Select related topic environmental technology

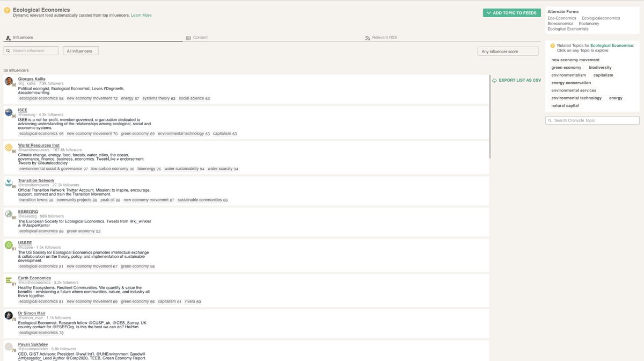pos(576,98)
